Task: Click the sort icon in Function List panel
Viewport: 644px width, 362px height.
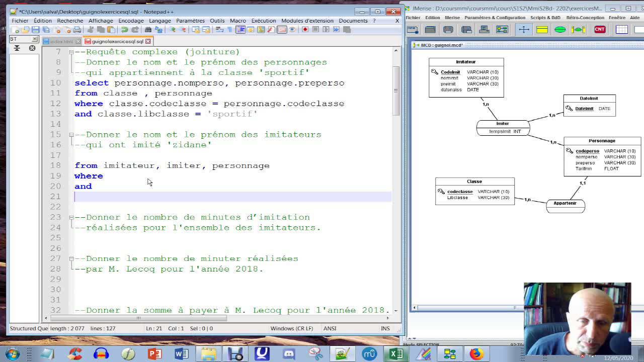Action: (x=17, y=48)
